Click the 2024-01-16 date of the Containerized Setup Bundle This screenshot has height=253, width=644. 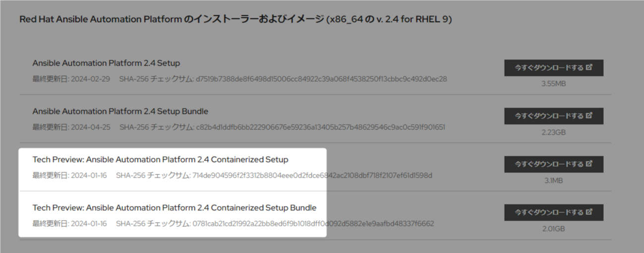[89, 223]
